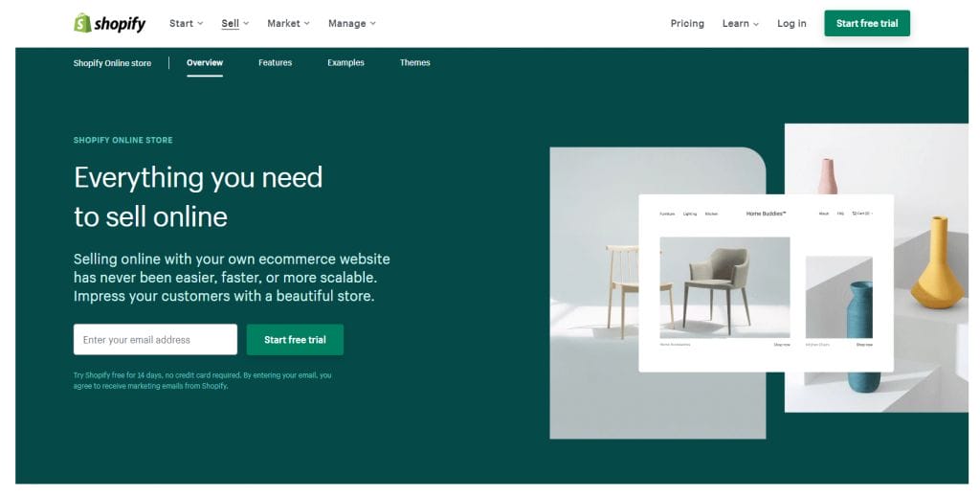
Task: Expand the Learn dropdown chevron
Action: point(756,24)
